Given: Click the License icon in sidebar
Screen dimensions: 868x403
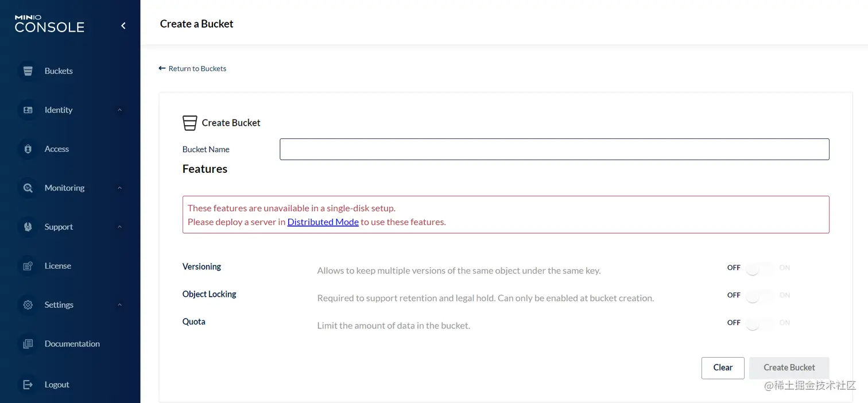Looking at the screenshot, I should tap(28, 266).
